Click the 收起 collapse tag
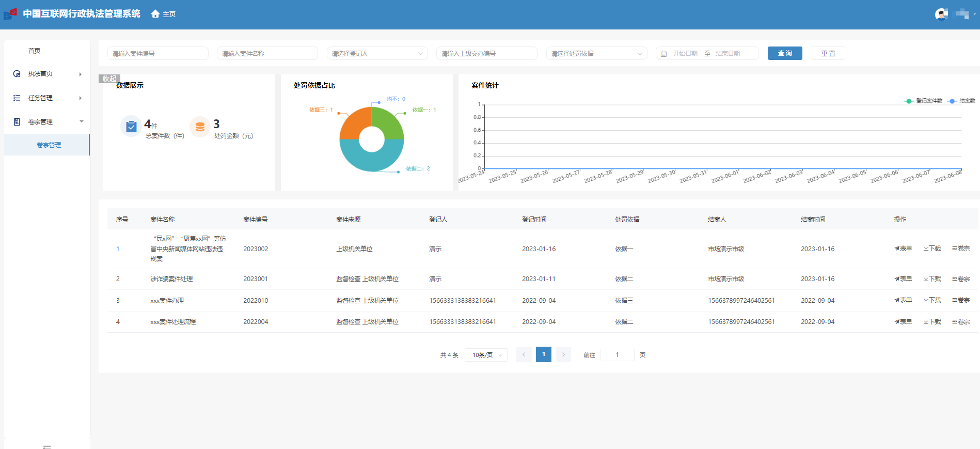Image resolution: width=980 pixels, height=449 pixels. coord(109,79)
